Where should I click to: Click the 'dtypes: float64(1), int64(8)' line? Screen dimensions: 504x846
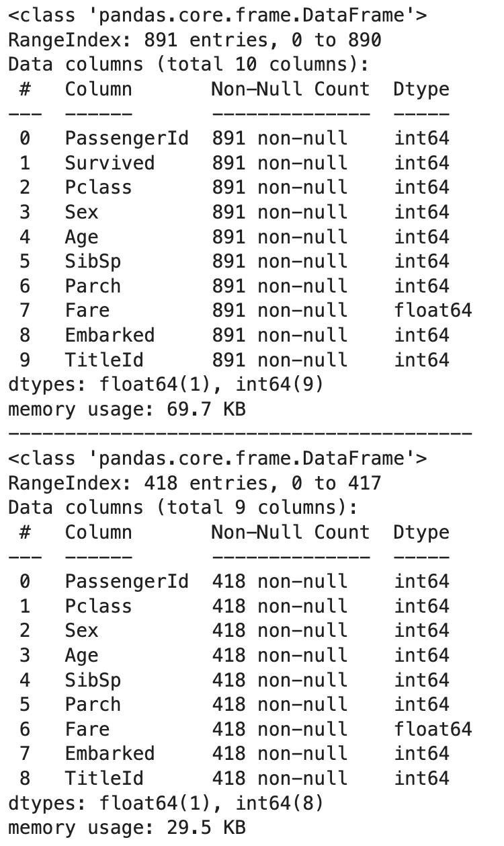pyautogui.click(x=166, y=803)
